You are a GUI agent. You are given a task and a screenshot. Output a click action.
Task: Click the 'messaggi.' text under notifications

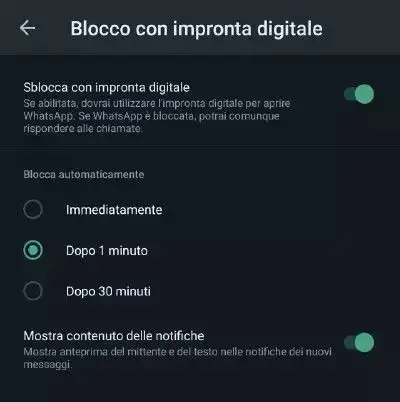coord(47,364)
